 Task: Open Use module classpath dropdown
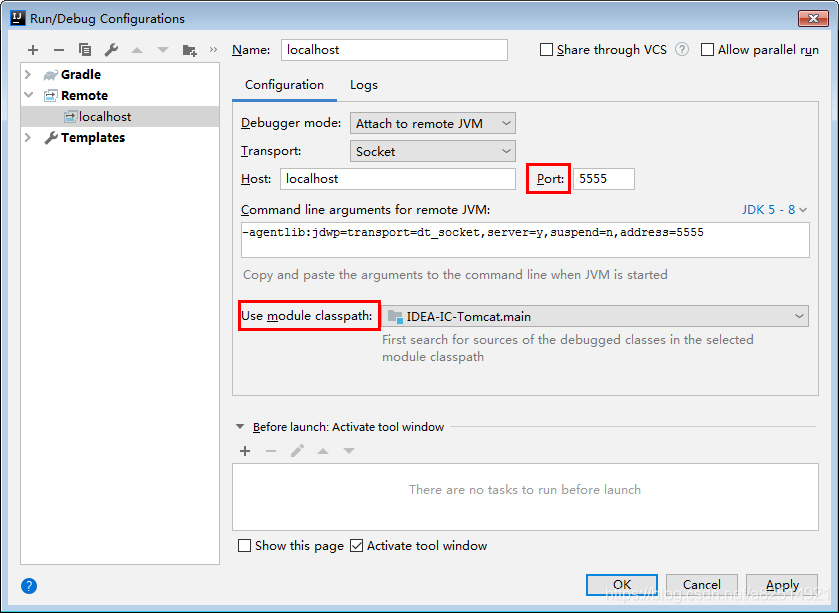pos(595,316)
